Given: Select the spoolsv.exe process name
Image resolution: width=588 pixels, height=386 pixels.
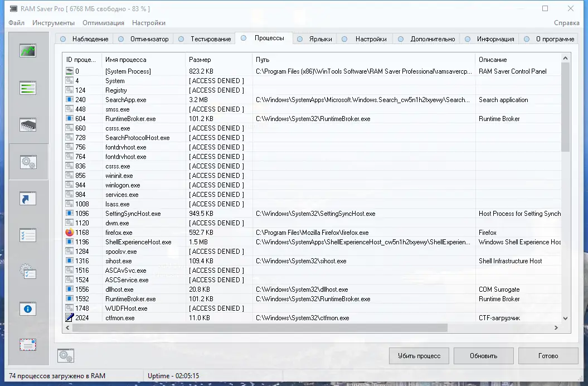Looking at the screenshot, I should (121, 252).
